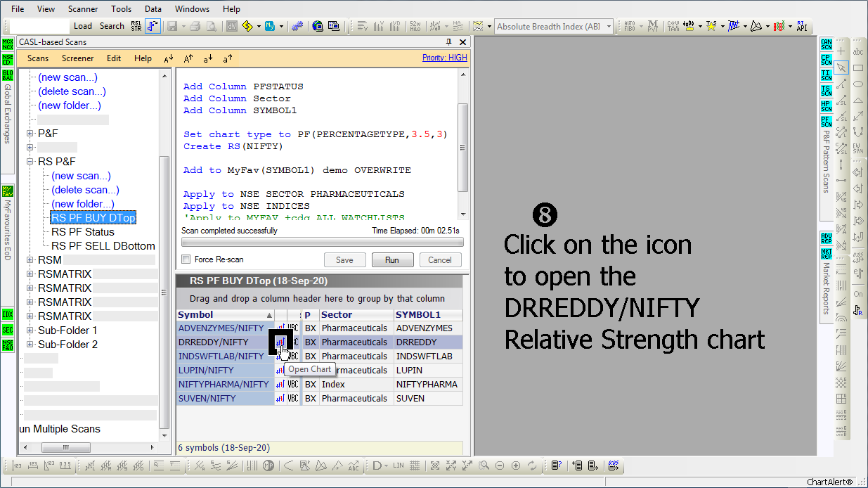Select crosshair plus drawing tool
Image resolution: width=868 pixels, height=488 pixels.
coord(841,51)
